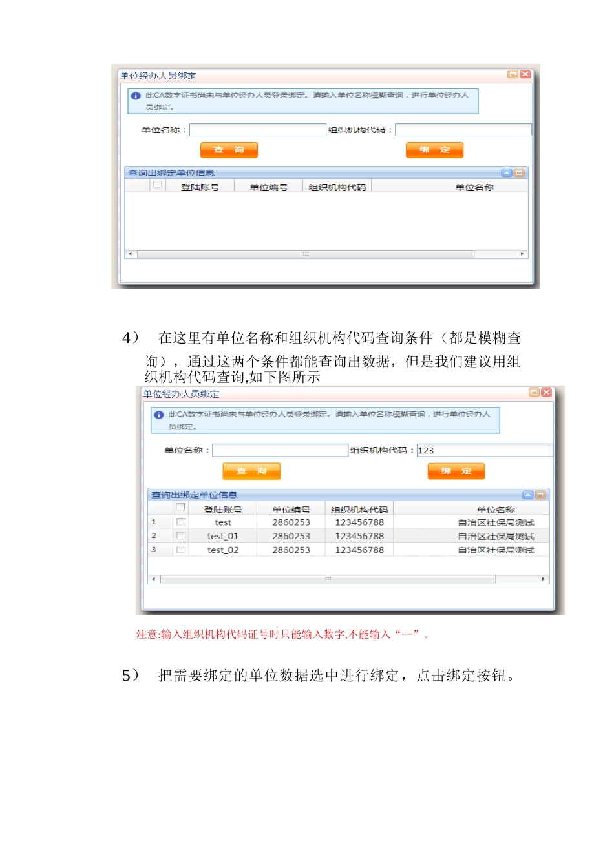Click the info icon in the upper dialog notice

tap(136, 96)
